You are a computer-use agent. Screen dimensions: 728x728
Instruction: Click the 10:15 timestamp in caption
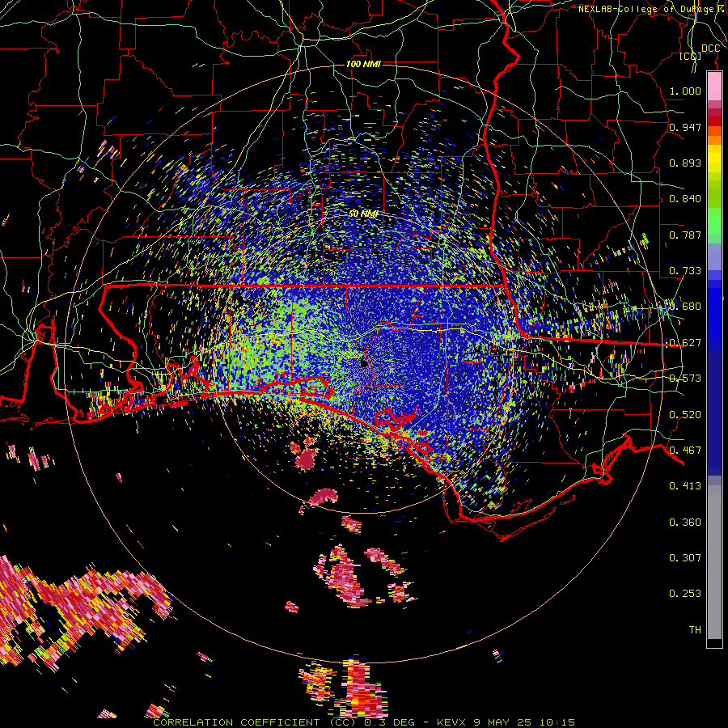pyautogui.click(x=557, y=722)
